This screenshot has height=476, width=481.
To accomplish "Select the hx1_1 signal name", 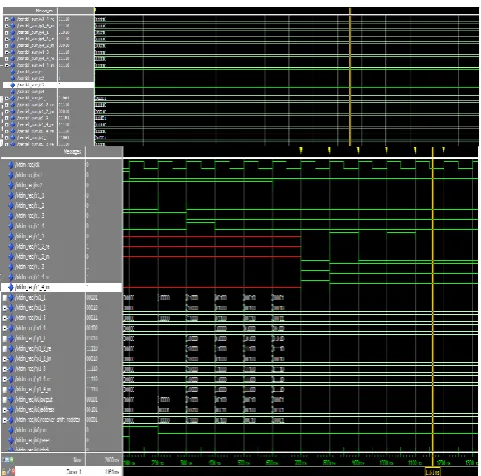I will (x=30, y=298).
